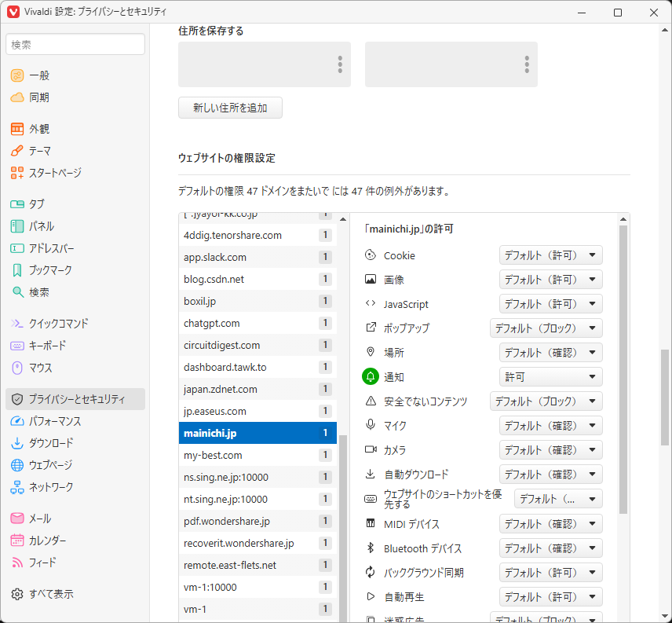Open the 自動ダウンロード permission dropdown

pyautogui.click(x=551, y=475)
